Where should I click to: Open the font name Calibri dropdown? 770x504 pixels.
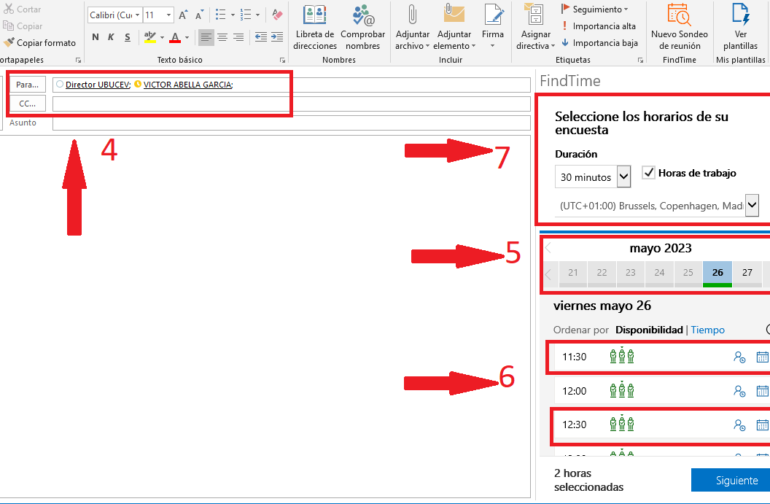[x=137, y=15]
